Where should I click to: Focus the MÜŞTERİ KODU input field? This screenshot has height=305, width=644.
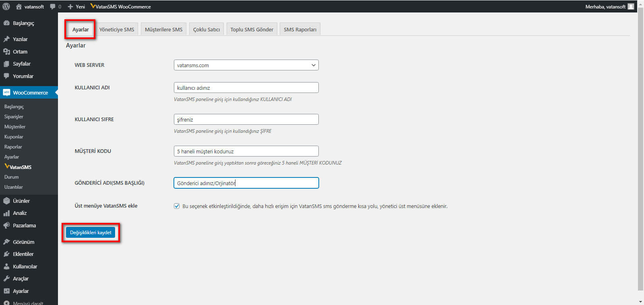(246, 151)
